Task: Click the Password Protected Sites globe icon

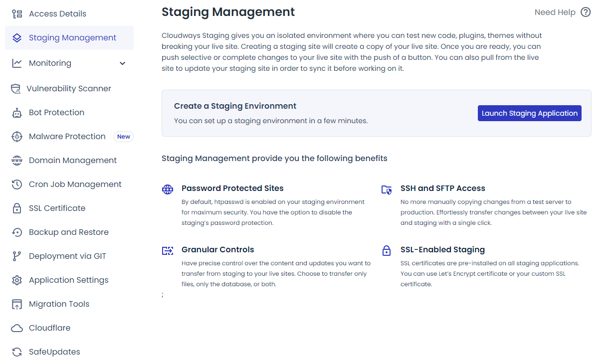Action: point(168,189)
